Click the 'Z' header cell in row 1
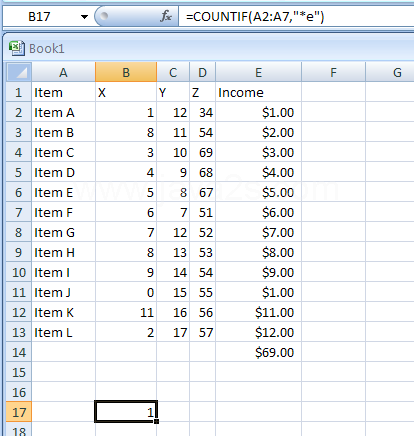 pos(202,92)
